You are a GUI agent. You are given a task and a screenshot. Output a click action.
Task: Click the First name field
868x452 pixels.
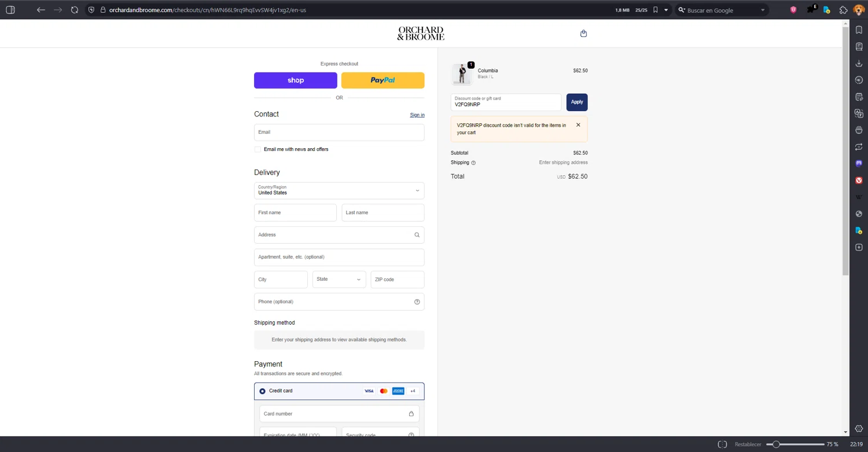[295, 212]
